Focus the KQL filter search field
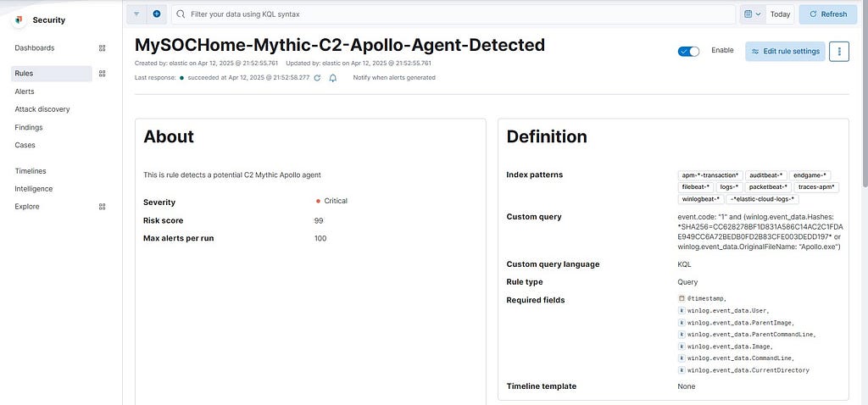This screenshot has width=868, height=405. (x=453, y=14)
